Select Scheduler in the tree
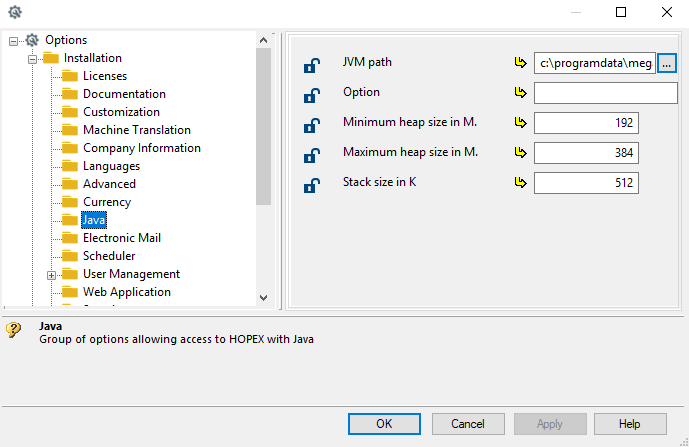This screenshot has height=447, width=689. 109,256
